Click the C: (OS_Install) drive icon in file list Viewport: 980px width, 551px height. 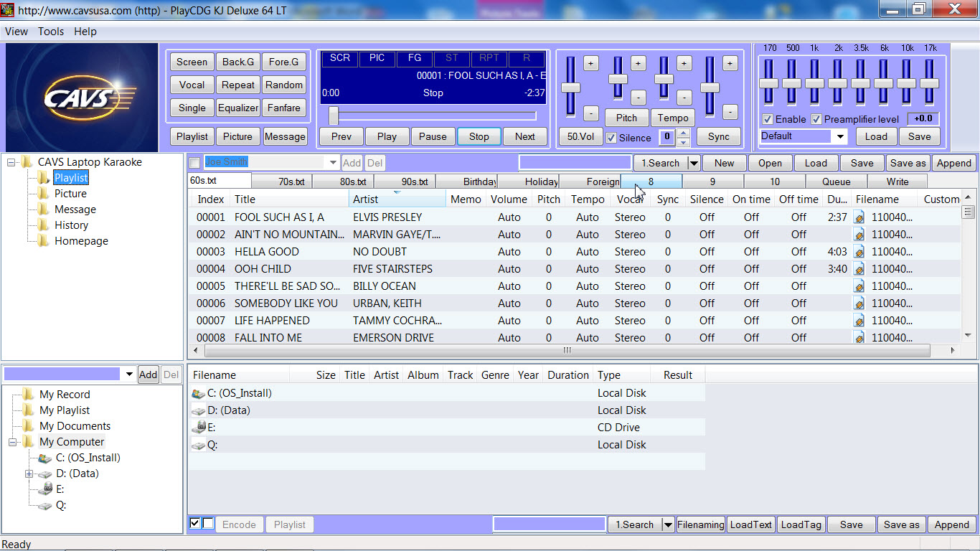[199, 393]
